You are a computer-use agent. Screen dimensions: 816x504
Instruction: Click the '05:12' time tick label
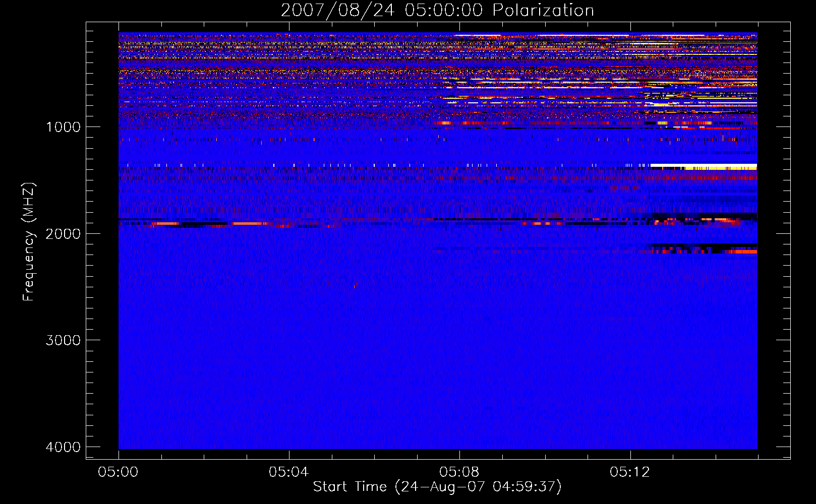[630, 472]
